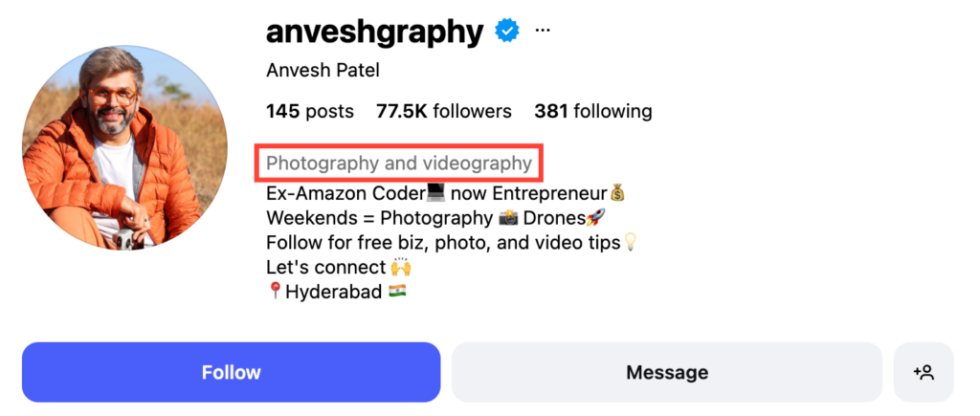Click the add-person suggestions icon button
This screenshot has height=416, width=980.
pyautogui.click(x=924, y=372)
